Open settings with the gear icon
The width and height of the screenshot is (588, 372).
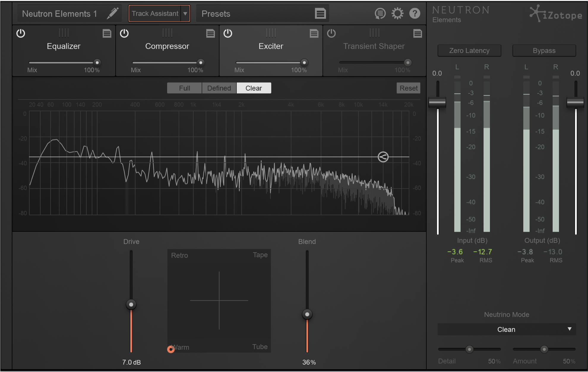coord(397,13)
